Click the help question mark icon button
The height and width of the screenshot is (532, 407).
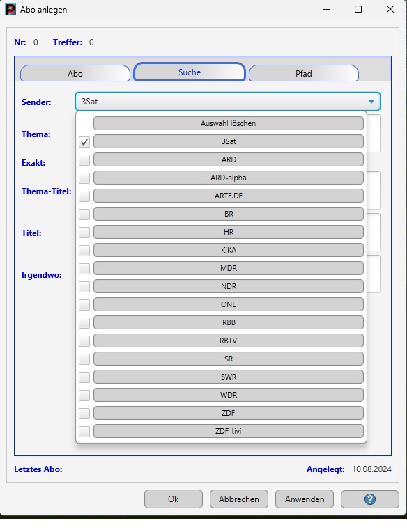click(369, 499)
